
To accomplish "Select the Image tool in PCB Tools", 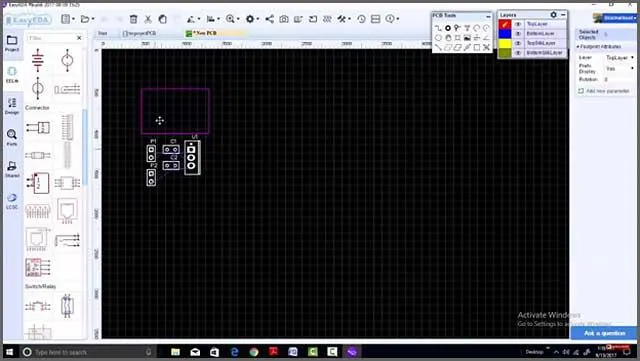I will pyautogui.click(x=467, y=38).
